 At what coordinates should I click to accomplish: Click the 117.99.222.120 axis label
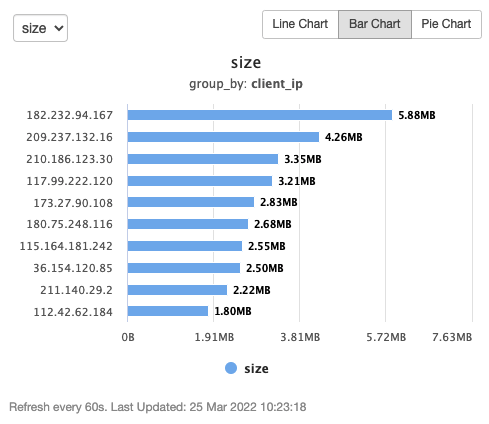[x=70, y=181]
